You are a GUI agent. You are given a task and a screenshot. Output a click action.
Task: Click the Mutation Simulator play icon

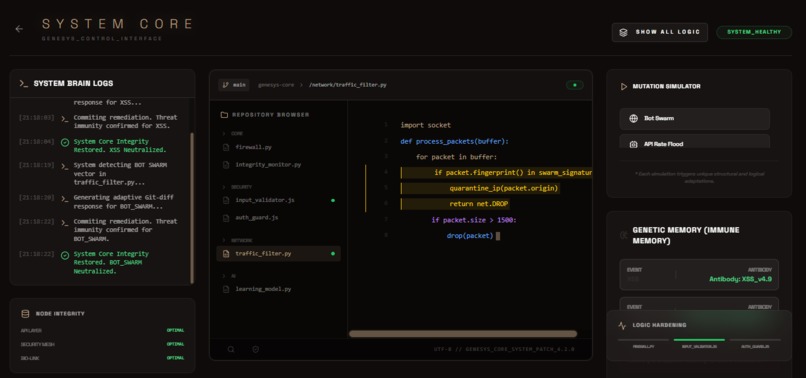(624, 86)
